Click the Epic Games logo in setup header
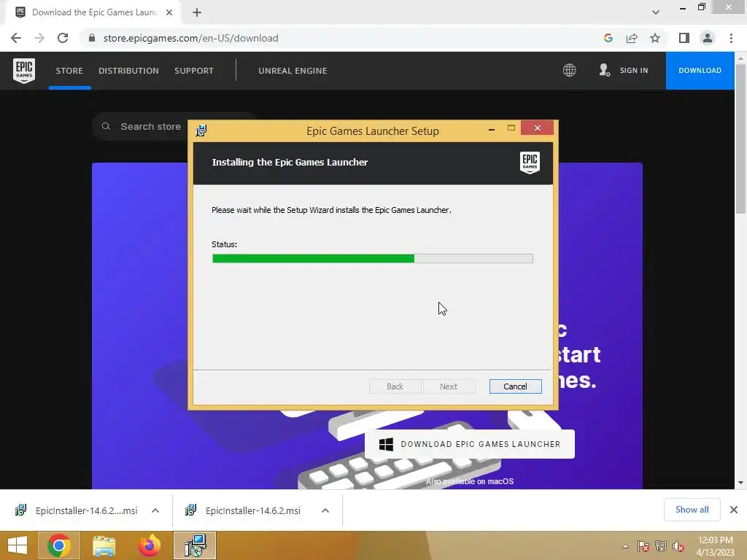747x560 pixels. [530, 163]
